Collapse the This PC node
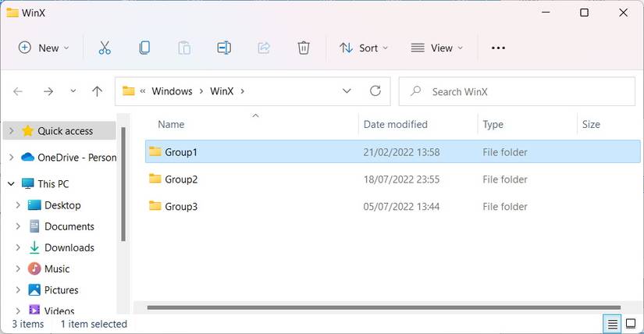This screenshot has width=644, height=334. [x=12, y=183]
